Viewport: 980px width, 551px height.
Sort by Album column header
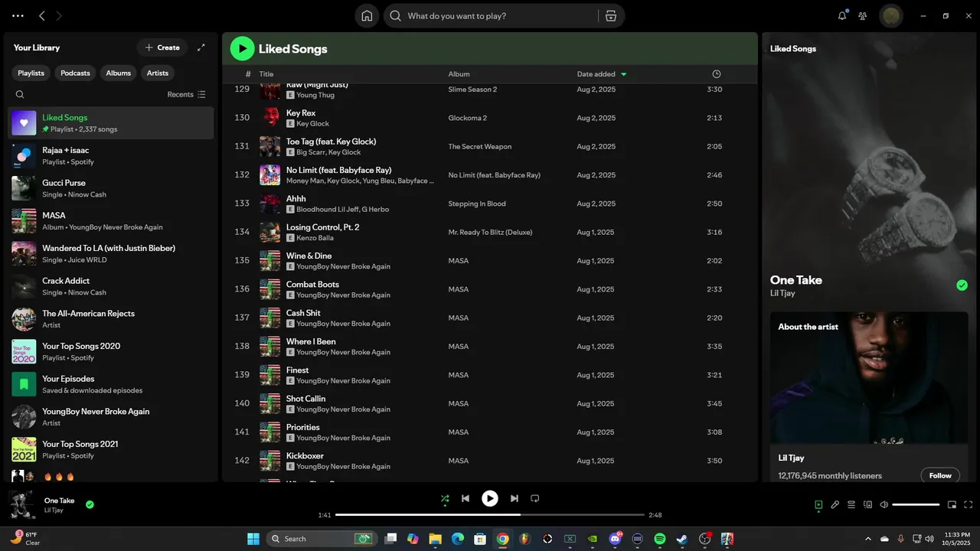459,74
